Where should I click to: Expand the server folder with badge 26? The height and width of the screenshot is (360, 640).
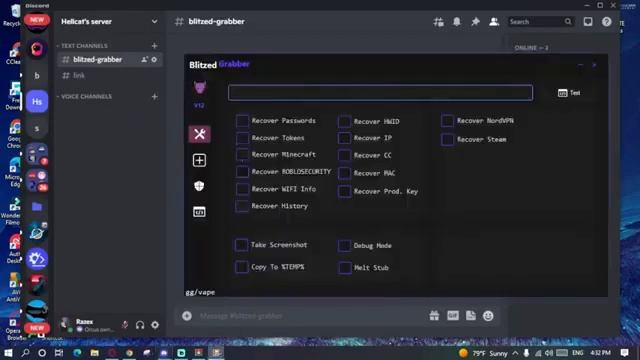[37, 180]
